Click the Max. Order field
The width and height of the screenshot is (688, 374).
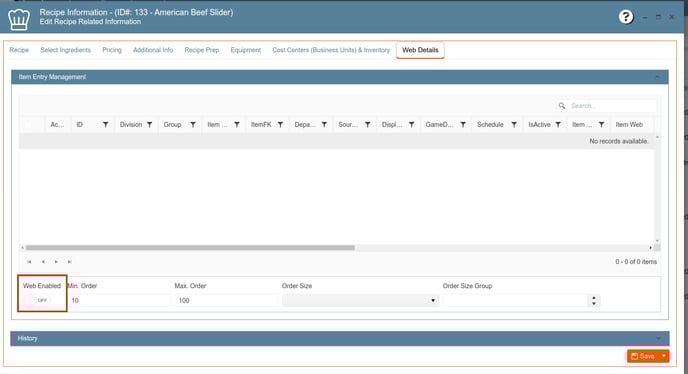pyautogui.click(x=226, y=301)
